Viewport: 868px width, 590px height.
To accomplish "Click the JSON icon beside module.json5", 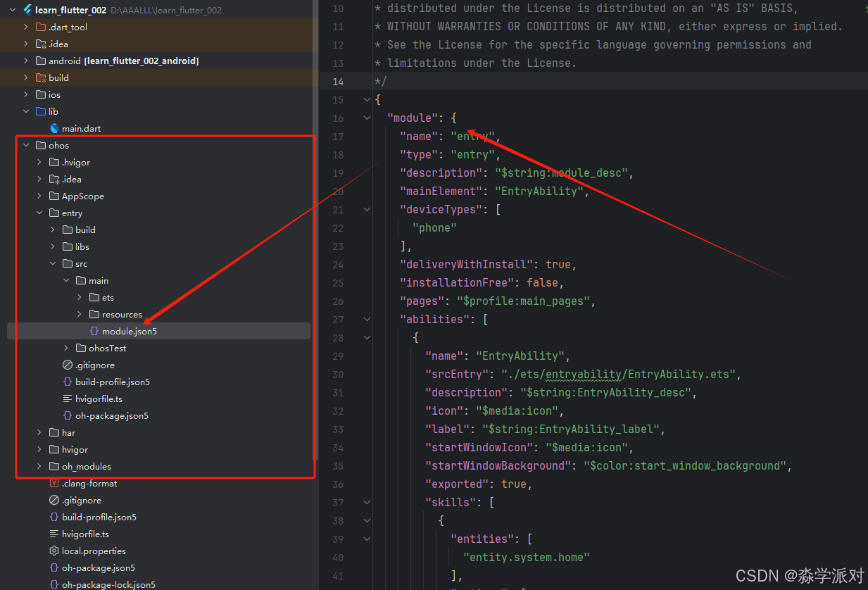I will (x=94, y=331).
